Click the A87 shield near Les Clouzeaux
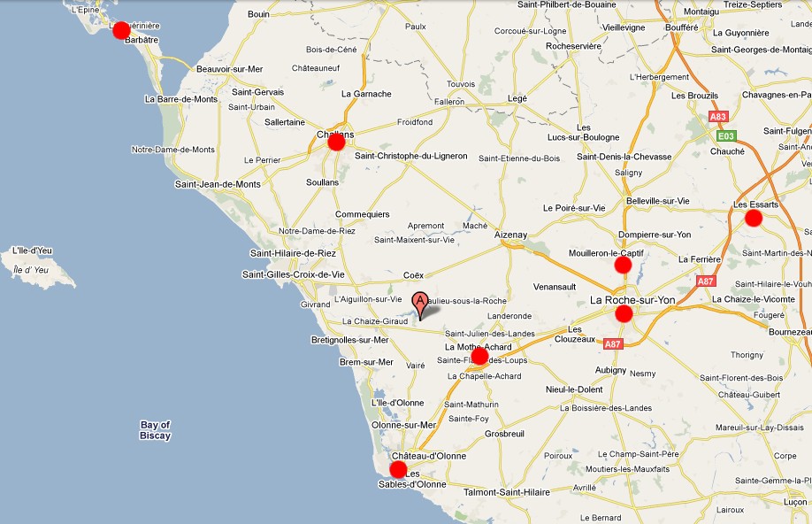Screen dimensions: 812x524 pos(613,343)
